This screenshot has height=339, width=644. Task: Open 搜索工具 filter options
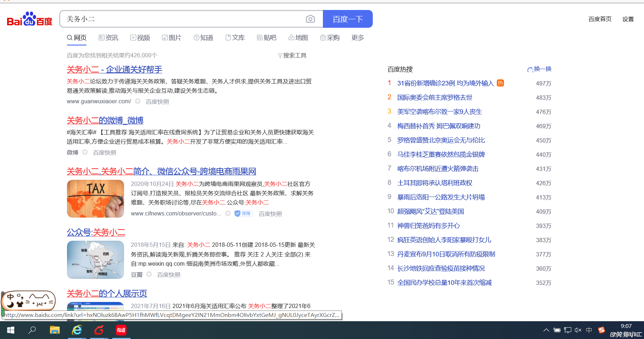(292, 56)
